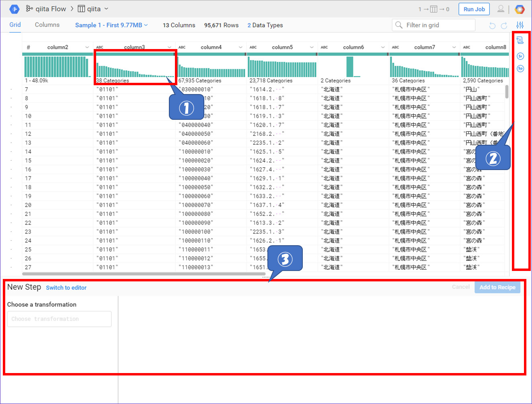Expand the column2 header dropdown arrow

click(x=87, y=47)
